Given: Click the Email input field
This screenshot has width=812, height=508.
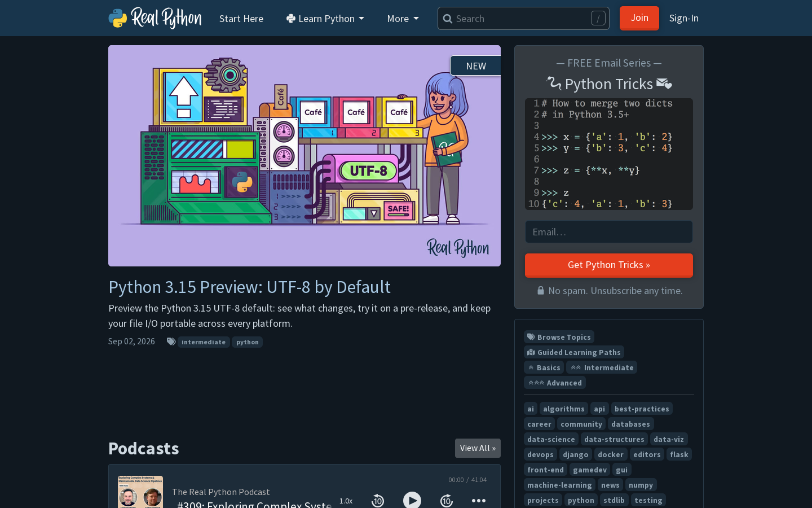Looking at the screenshot, I should [x=609, y=232].
